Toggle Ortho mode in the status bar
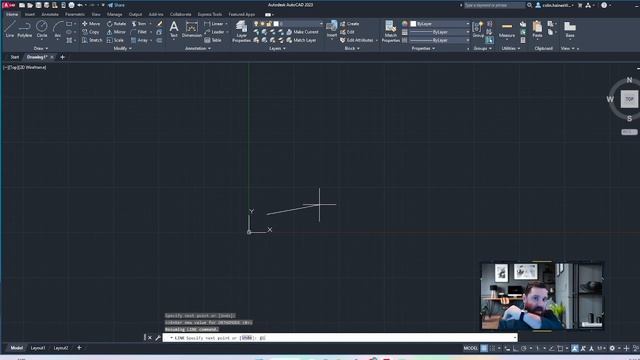Screen dimensions: 640x360 coord(516,348)
